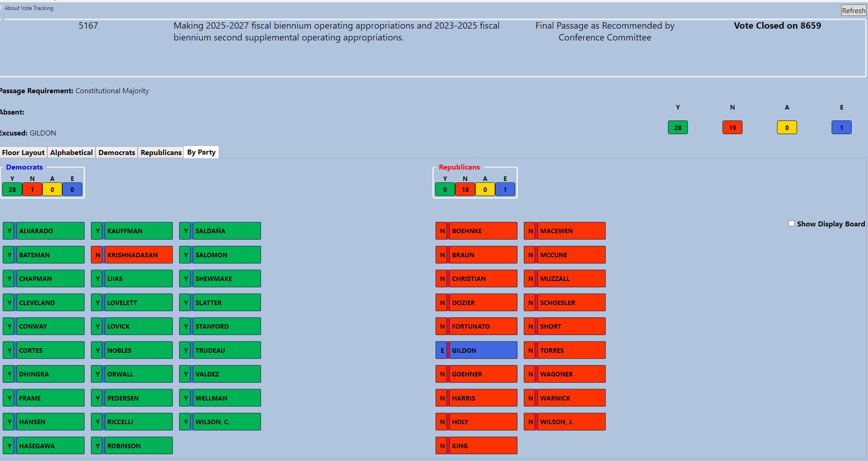Switch to the Alphabetical tab

71,152
